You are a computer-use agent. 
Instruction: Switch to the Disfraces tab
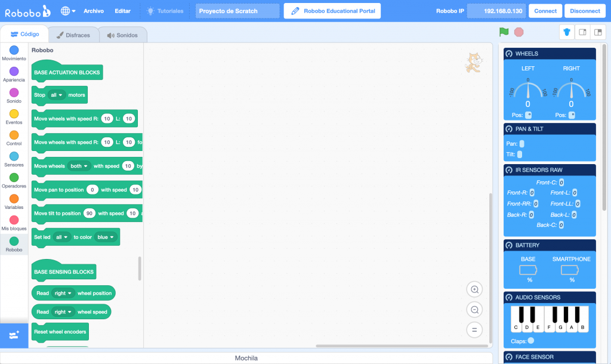coord(73,35)
